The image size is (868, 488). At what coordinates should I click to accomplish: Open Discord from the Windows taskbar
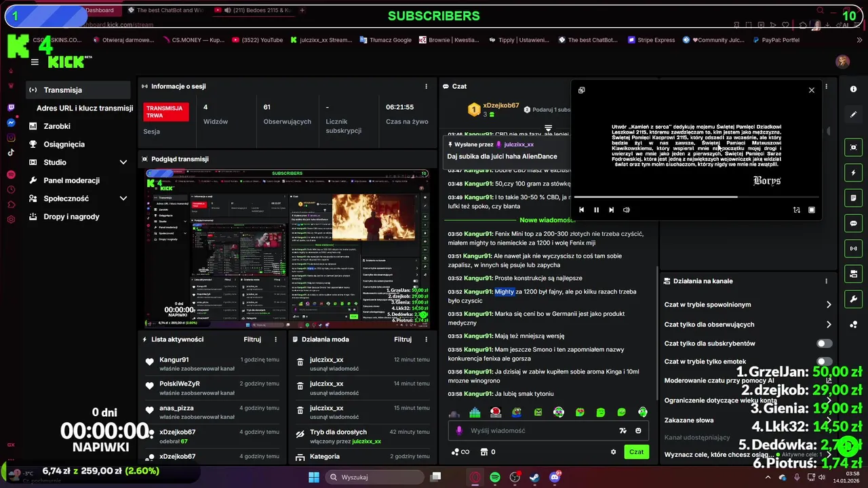click(x=555, y=477)
